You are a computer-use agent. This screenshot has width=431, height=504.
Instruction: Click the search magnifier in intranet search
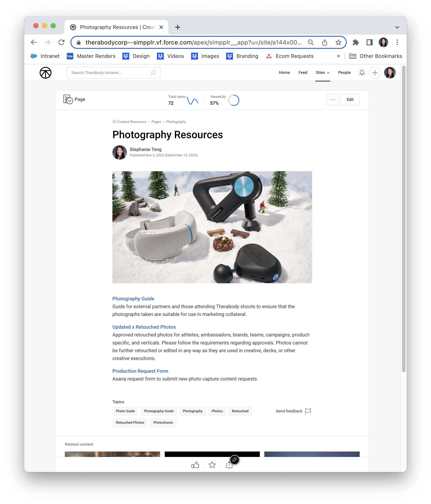point(153,73)
